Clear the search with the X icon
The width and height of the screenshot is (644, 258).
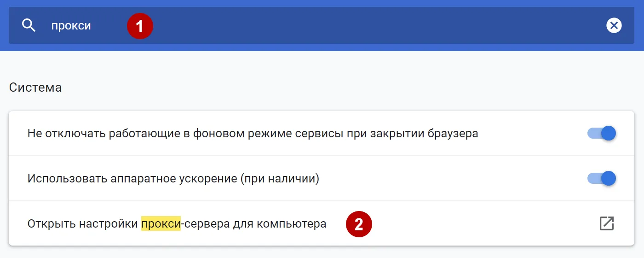coord(614,25)
